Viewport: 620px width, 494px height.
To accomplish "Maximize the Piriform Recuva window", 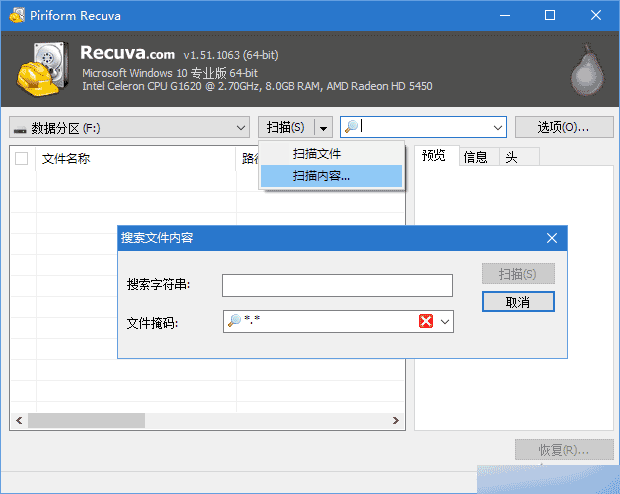I will pos(550,16).
